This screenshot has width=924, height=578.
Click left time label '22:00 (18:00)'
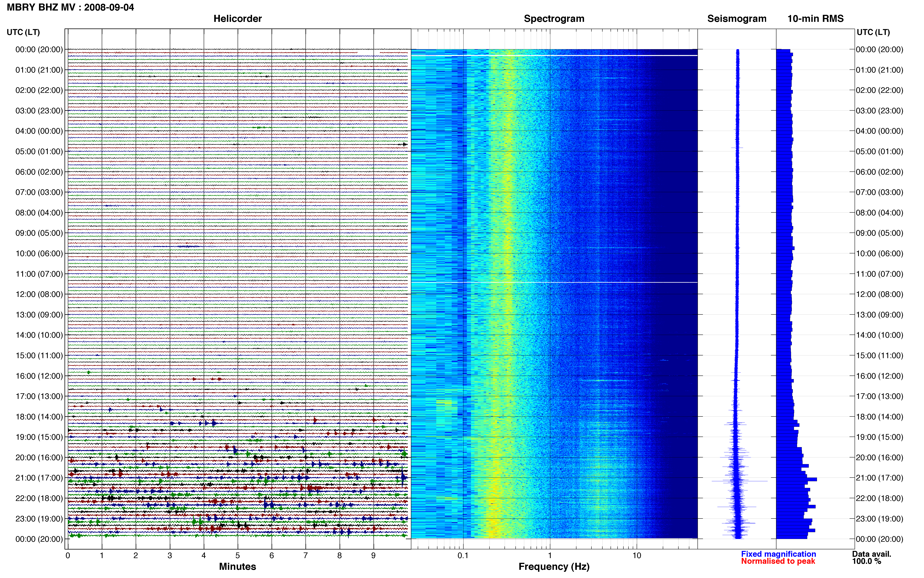(39, 498)
